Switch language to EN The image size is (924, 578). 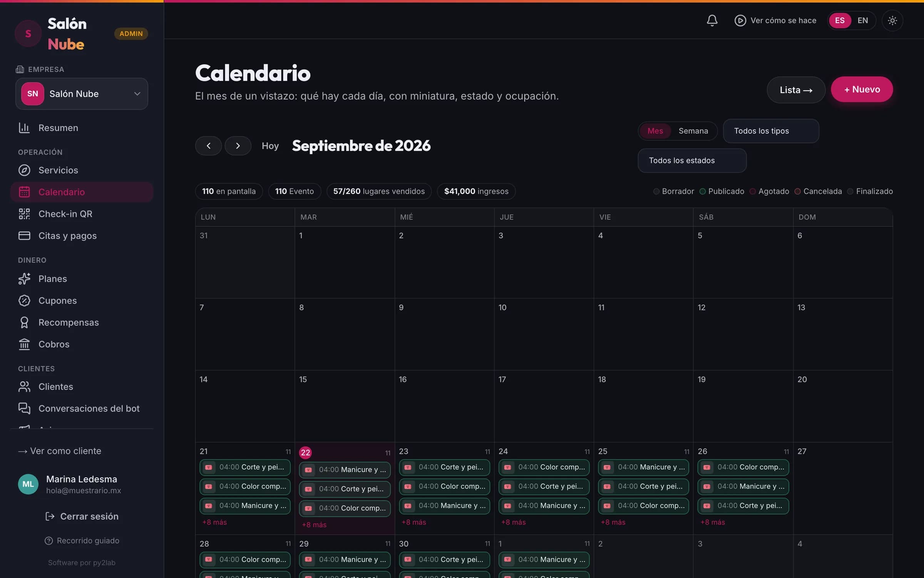click(x=863, y=20)
